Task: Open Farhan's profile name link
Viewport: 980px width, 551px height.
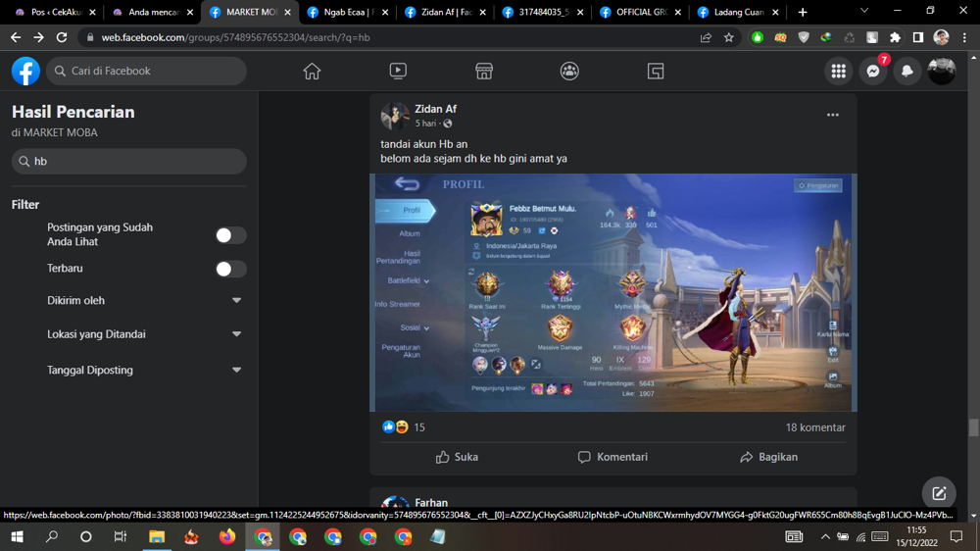Action: click(431, 503)
